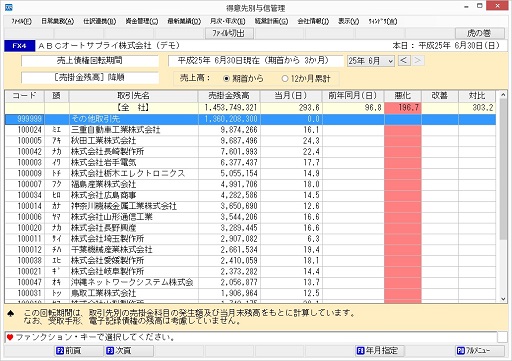Screen dimensions: 512x361
Task: Open the 表示(V) menu
Action: [348, 21]
